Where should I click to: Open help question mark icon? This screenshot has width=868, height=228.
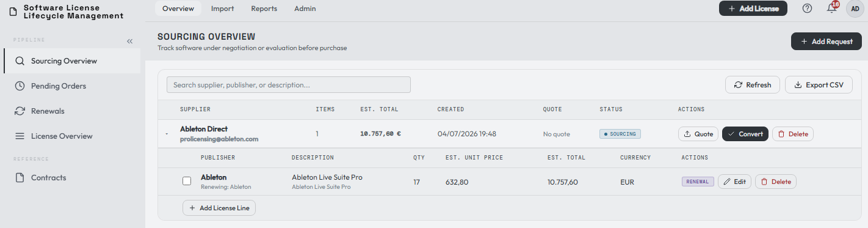click(807, 9)
